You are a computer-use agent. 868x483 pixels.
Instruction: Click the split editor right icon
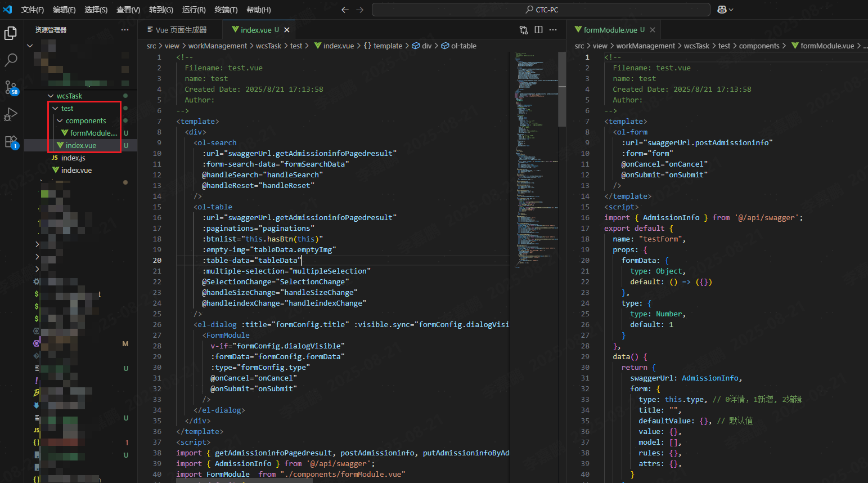pos(538,30)
